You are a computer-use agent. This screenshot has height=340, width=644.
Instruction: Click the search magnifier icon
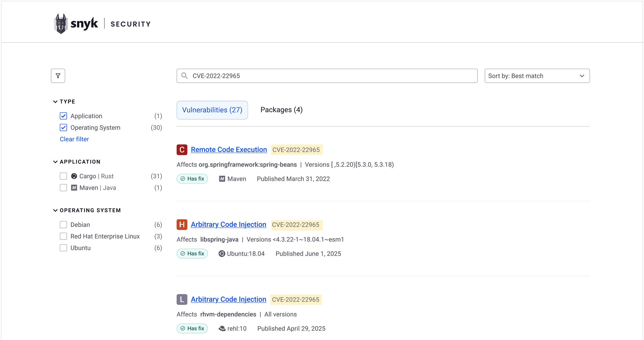pos(185,76)
